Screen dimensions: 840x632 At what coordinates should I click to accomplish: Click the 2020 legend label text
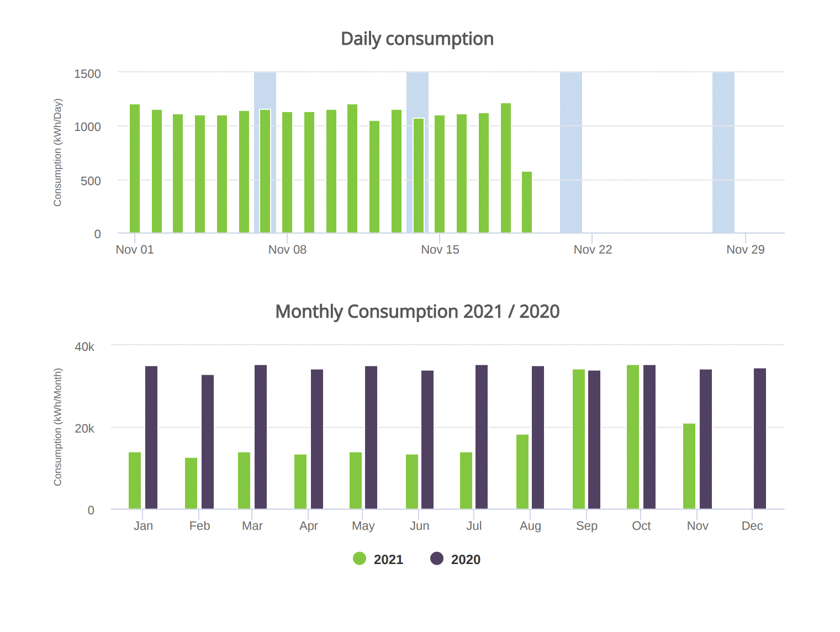466,560
